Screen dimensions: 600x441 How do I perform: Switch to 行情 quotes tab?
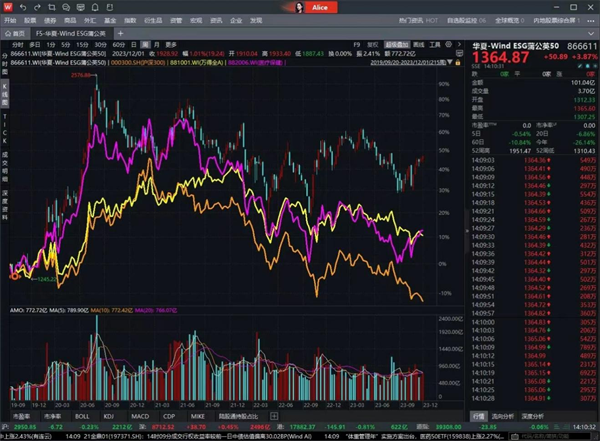[x=478, y=416]
